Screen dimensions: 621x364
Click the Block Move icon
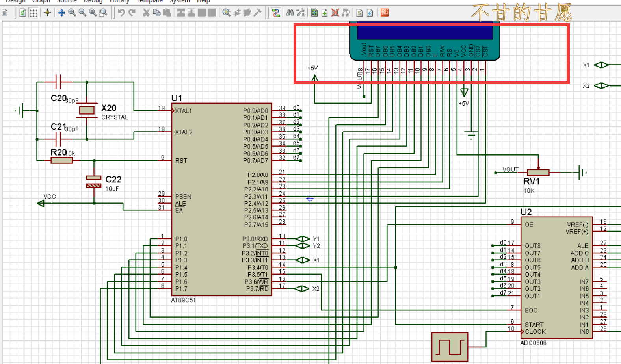[192, 13]
